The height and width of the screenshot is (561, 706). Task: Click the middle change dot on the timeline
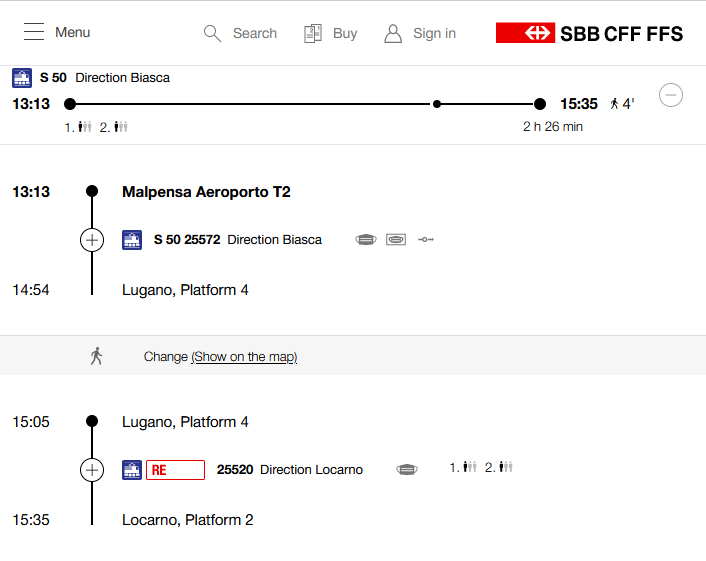point(436,104)
